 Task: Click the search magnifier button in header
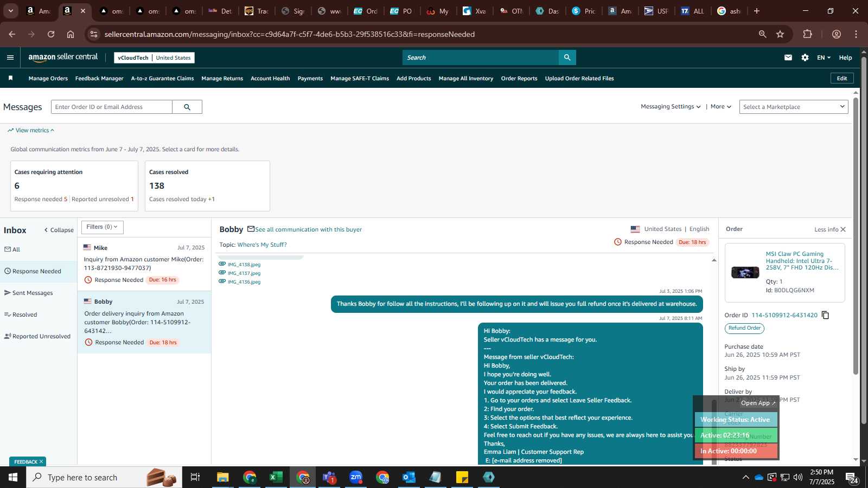tap(567, 57)
